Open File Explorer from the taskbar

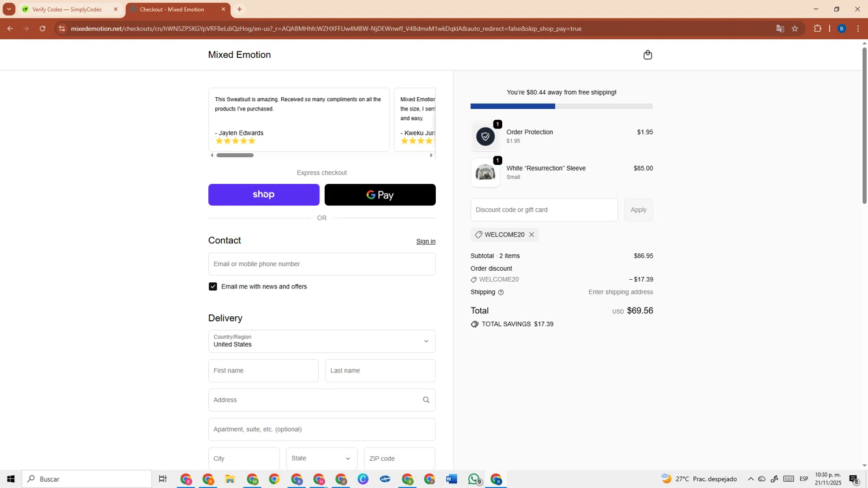(230, 479)
